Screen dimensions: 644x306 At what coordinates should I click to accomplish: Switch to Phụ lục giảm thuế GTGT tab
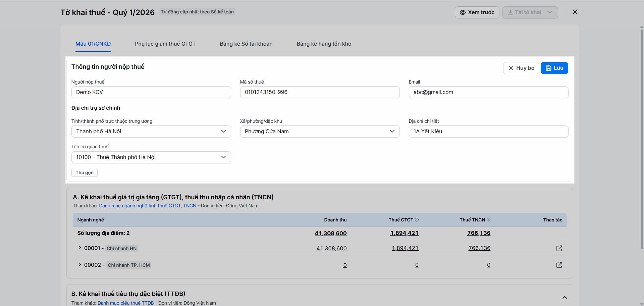tap(165, 44)
